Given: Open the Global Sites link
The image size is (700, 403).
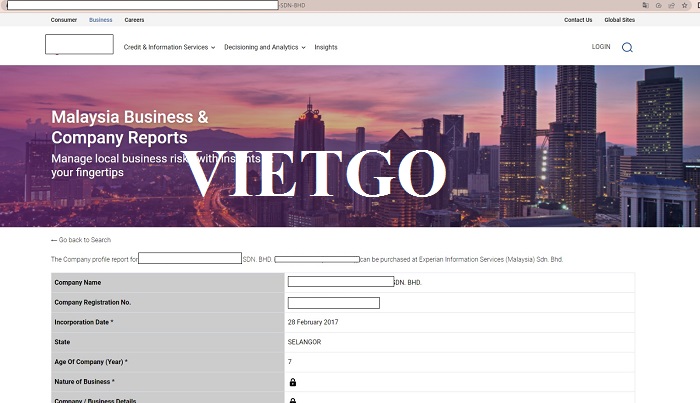Looking at the screenshot, I should [620, 20].
